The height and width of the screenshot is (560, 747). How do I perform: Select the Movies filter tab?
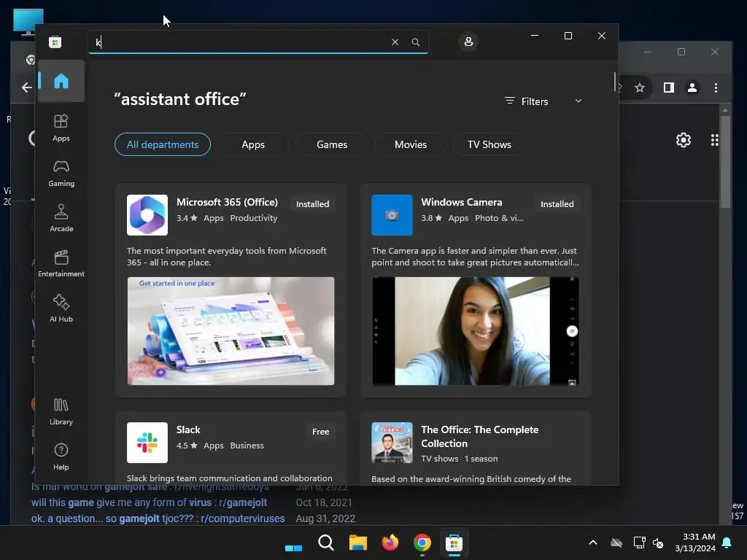pyautogui.click(x=411, y=144)
